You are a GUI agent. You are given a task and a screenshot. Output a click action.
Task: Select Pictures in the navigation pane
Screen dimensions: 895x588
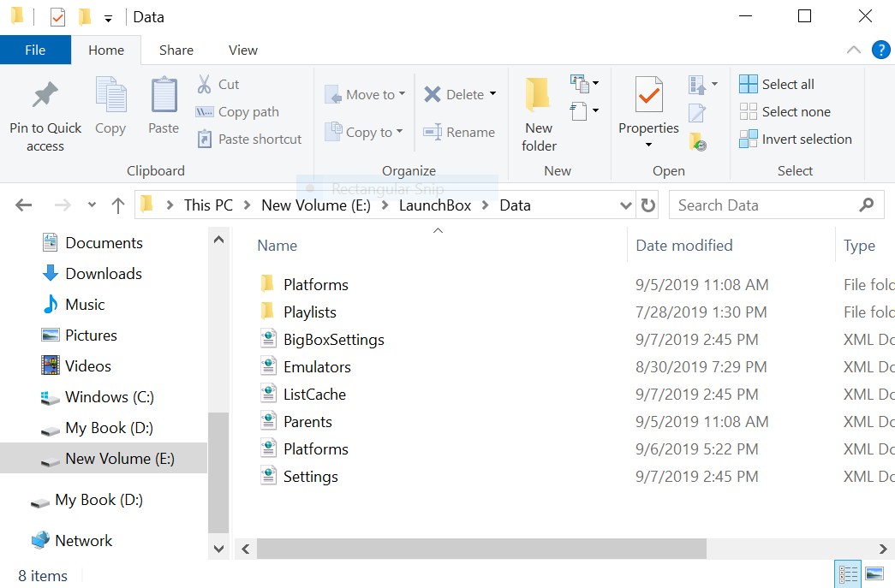[79, 336]
